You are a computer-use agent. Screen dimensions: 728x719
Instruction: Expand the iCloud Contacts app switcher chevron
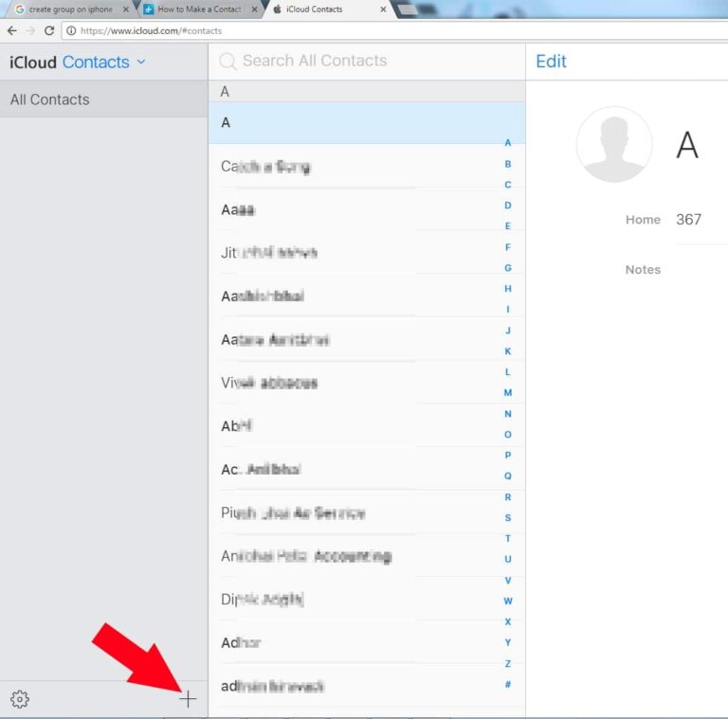(141, 62)
